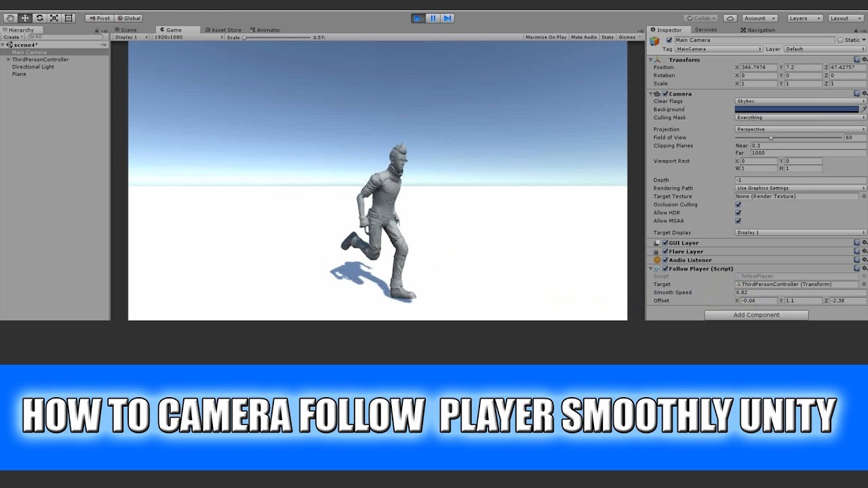Click the Step frame button
Viewport: 868px width, 488px height.
[x=447, y=18]
